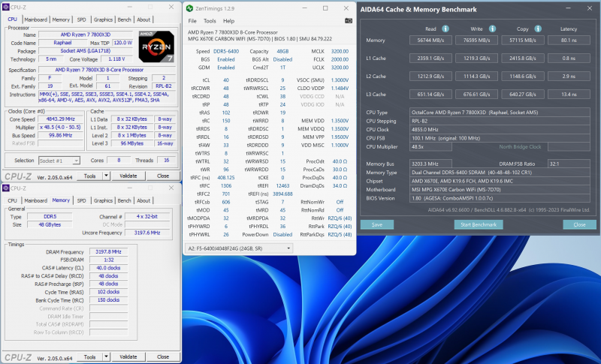Click Validate in the top CPU-Z window
Viewport: 601px width, 364px height.
coord(128,176)
